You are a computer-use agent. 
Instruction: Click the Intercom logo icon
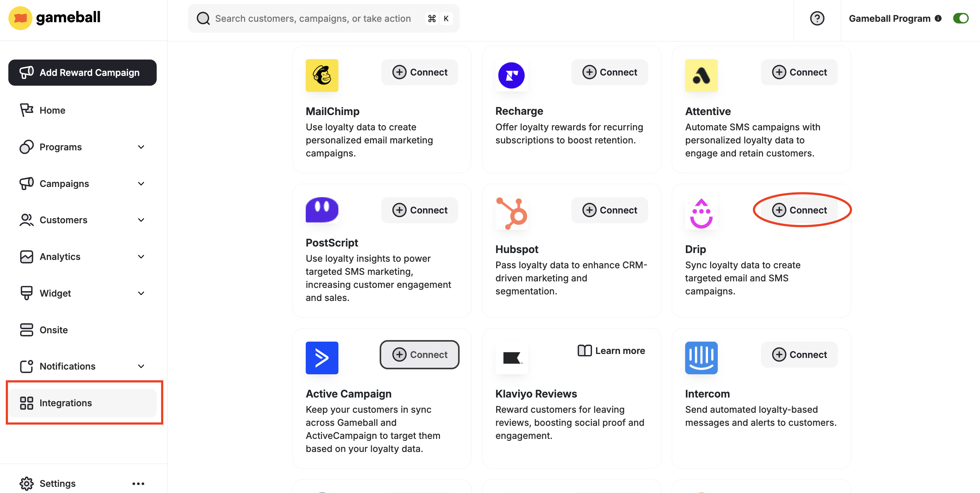[x=701, y=357]
